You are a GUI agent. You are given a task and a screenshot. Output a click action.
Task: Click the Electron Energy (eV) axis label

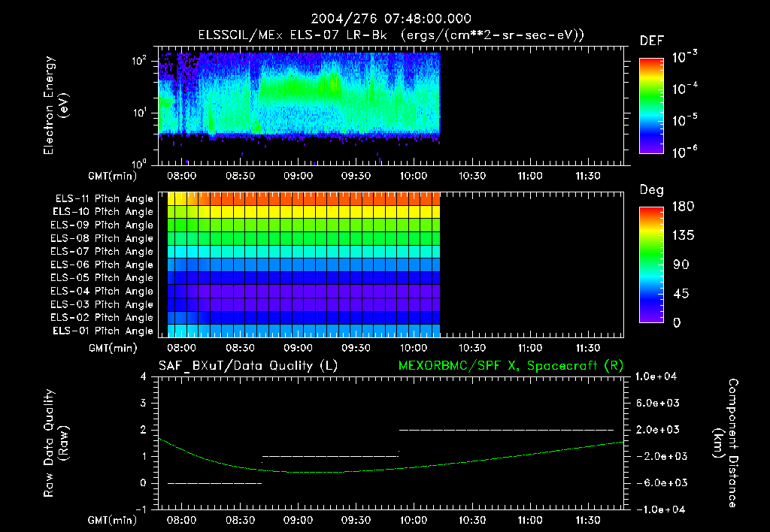54,105
